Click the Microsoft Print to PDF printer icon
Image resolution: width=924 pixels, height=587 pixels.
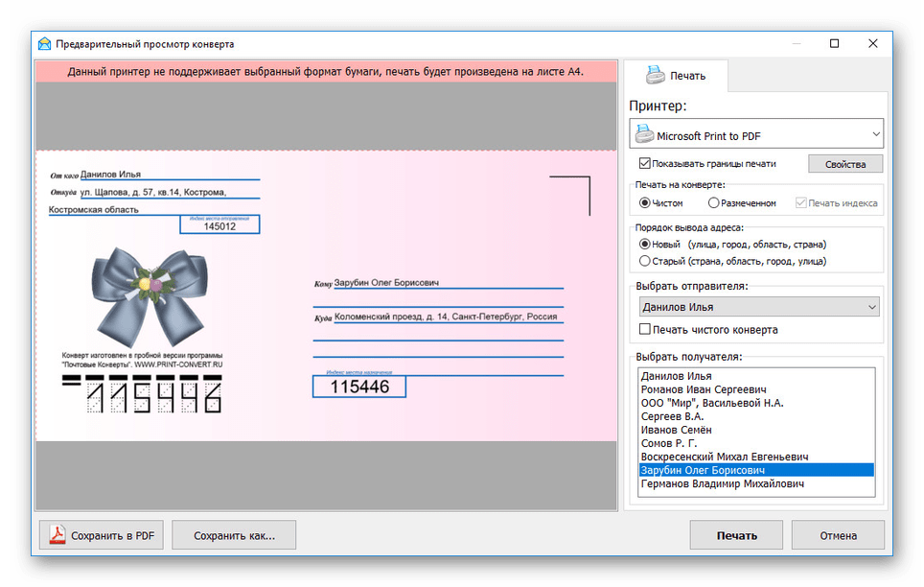[x=644, y=135]
